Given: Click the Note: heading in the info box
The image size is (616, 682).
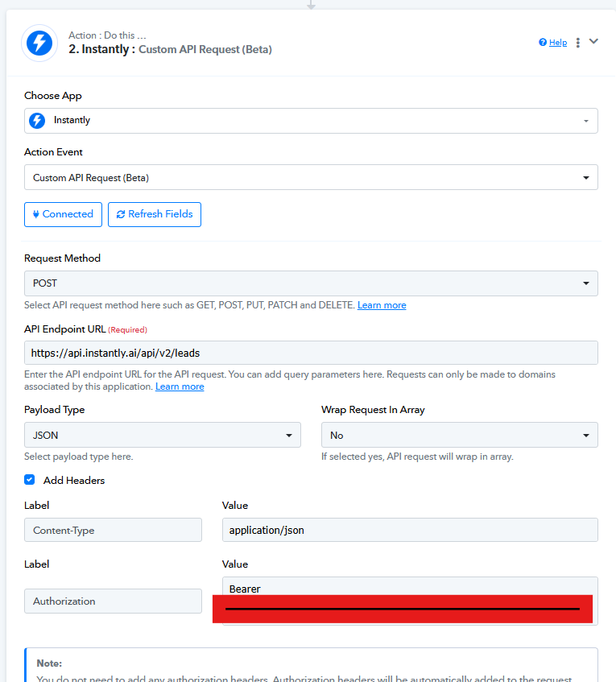Looking at the screenshot, I should coord(49,663).
